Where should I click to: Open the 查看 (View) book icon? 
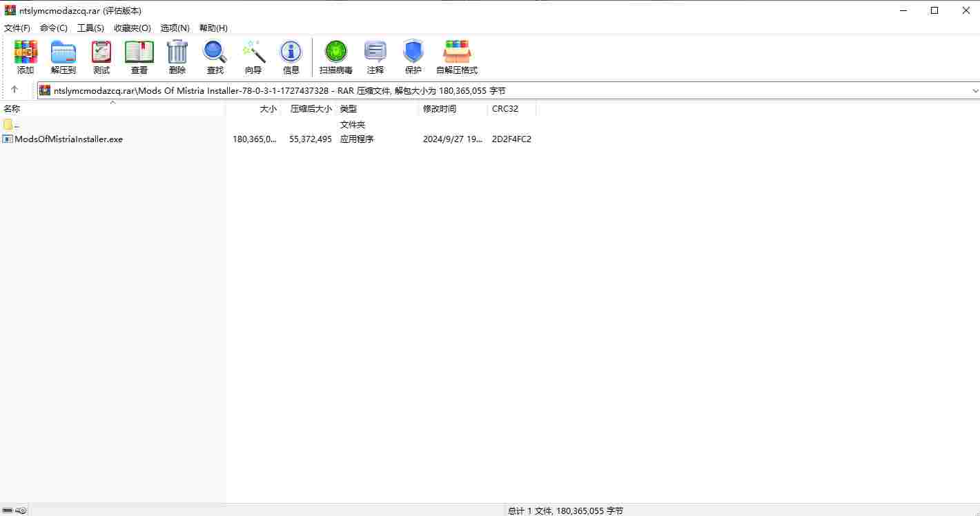[x=139, y=52]
